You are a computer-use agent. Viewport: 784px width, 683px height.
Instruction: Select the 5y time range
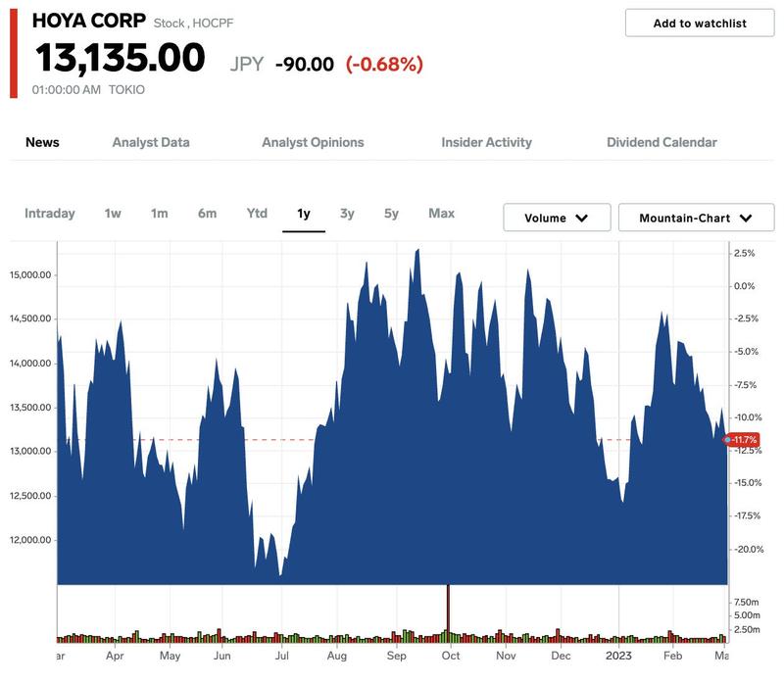[x=391, y=214]
